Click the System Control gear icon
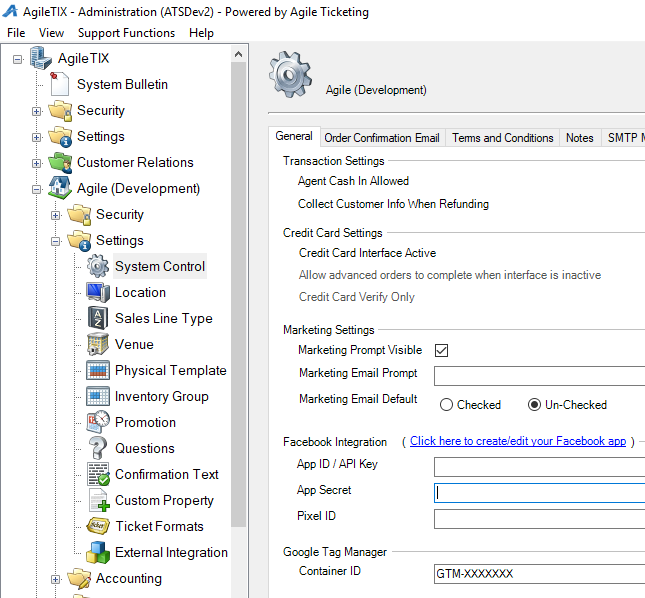 pyautogui.click(x=98, y=266)
